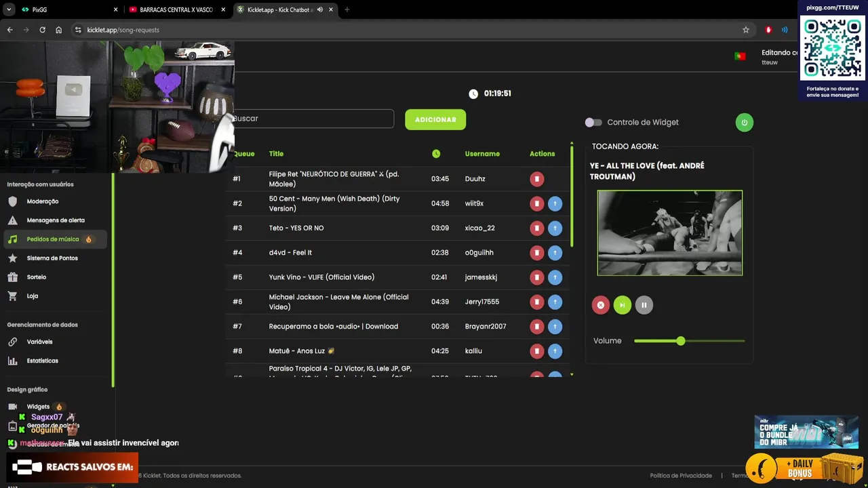The height and width of the screenshot is (488, 868).
Task: Toggle Controle de Widget switch
Action: (593, 123)
